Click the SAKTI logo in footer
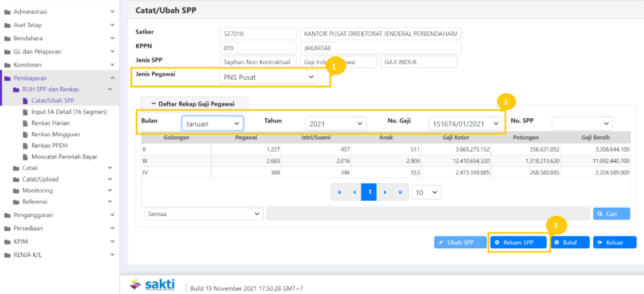644x294 pixels. coord(154,285)
